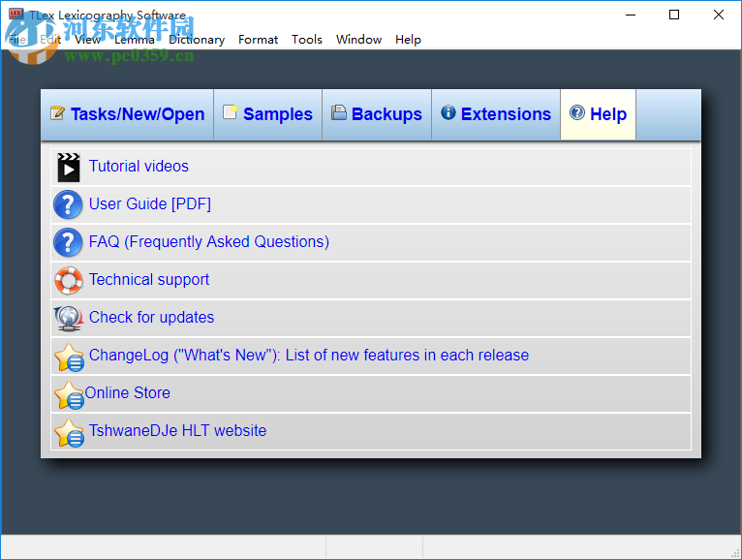Click the User Guide question mark icon

(68, 204)
